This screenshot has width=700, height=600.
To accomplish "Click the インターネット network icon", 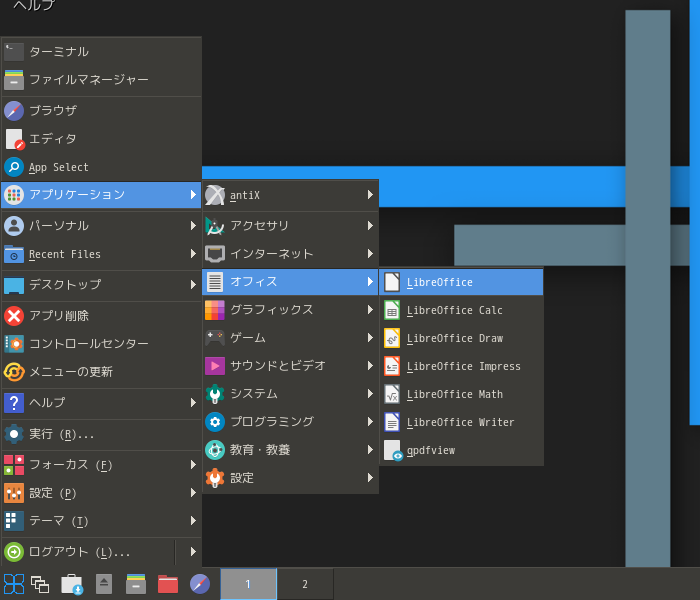I will coord(215,254).
